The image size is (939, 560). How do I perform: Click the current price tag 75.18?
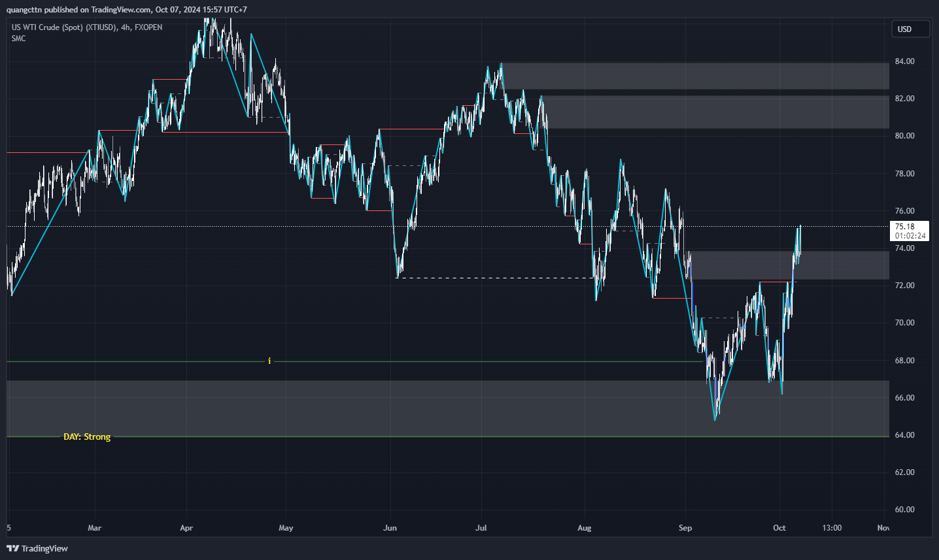point(910,231)
